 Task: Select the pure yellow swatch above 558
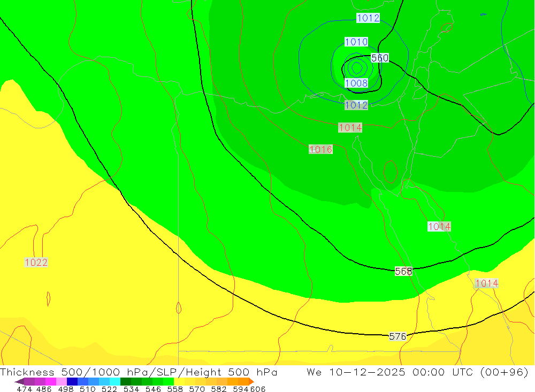click(179, 381)
